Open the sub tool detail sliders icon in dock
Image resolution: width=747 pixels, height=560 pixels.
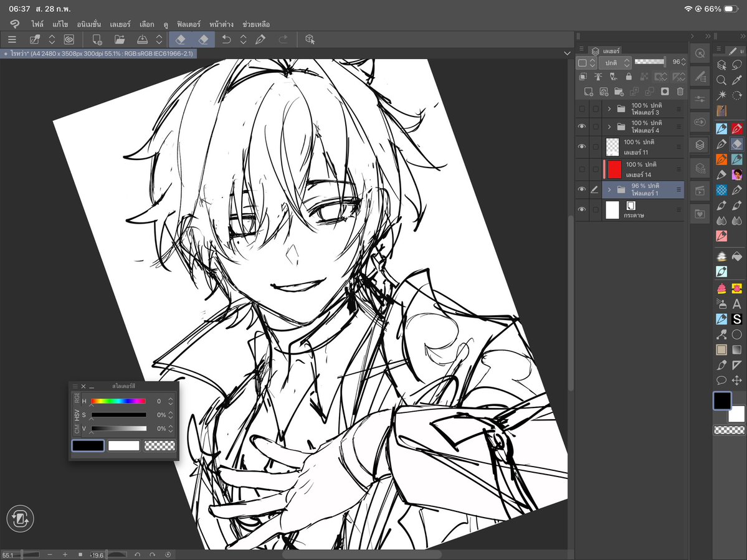700,99
